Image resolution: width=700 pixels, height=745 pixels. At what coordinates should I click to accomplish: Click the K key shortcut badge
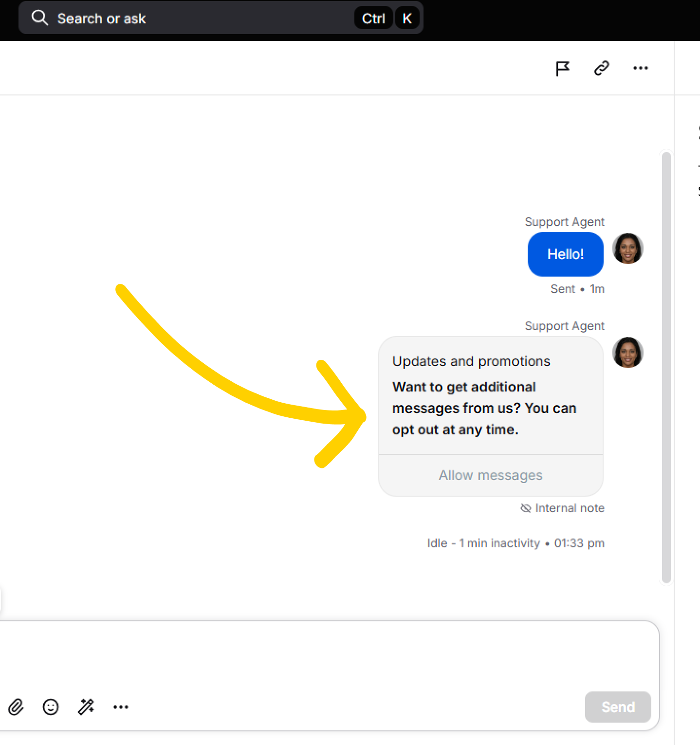(x=407, y=19)
